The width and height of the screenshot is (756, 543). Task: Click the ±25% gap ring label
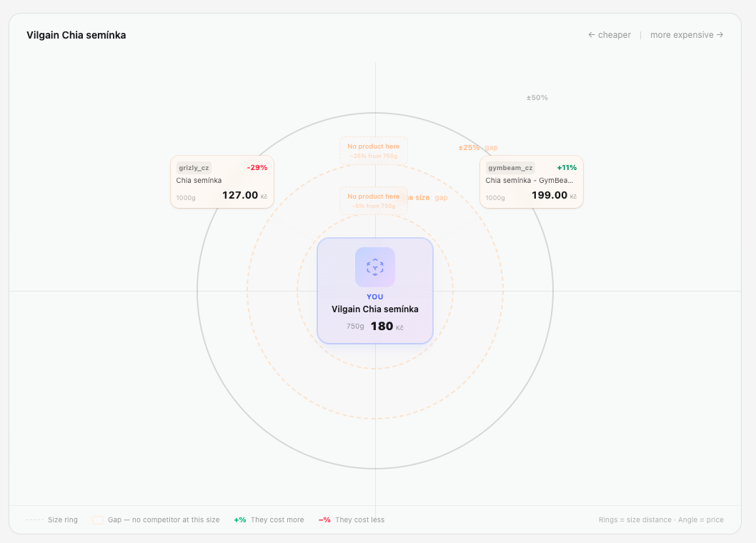tap(477, 147)
